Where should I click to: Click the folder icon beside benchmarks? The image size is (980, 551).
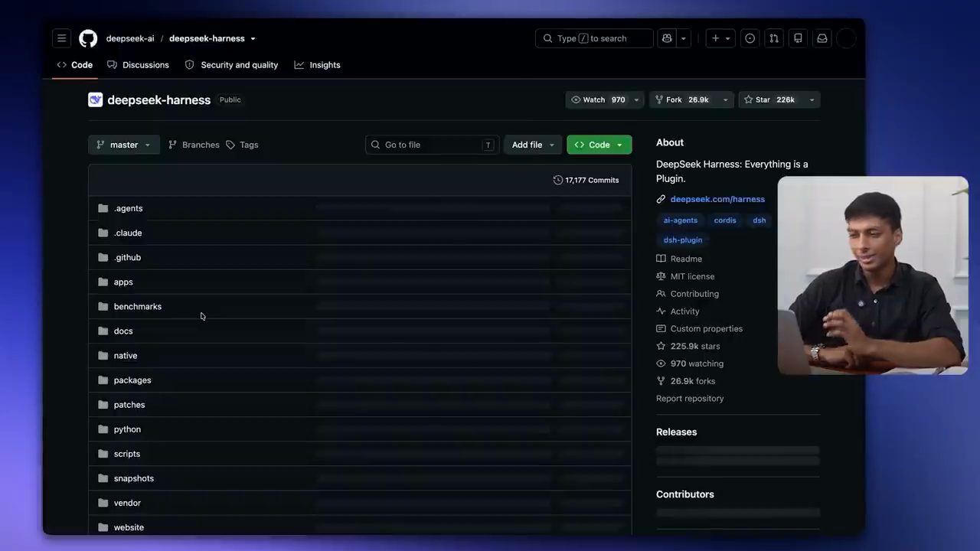tap(103, 306)
